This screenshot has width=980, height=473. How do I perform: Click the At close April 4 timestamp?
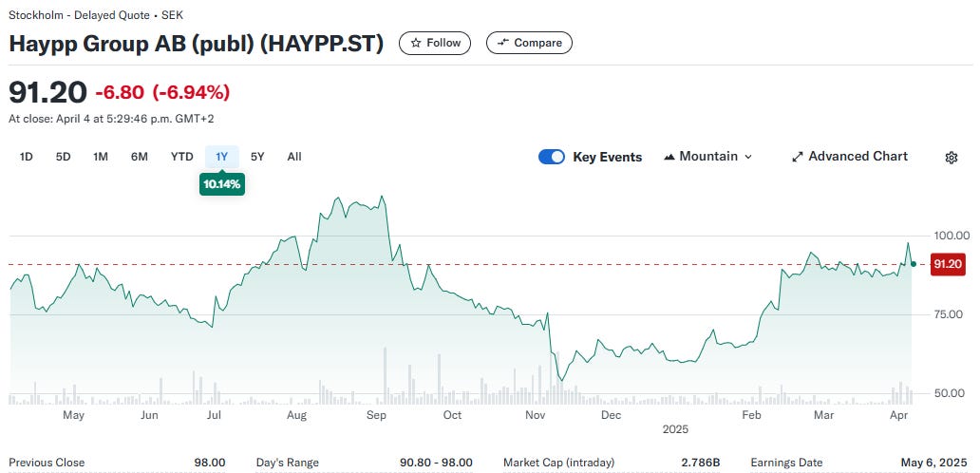(111, 119)
